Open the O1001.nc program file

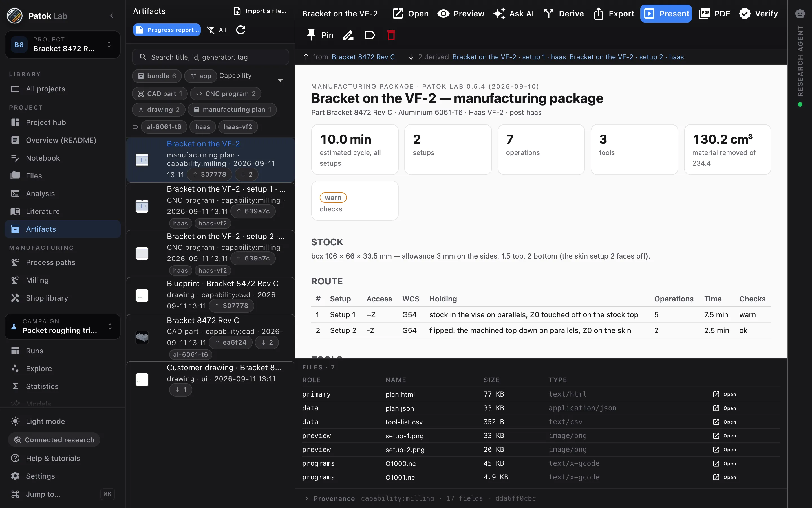(x=724, y=477)
